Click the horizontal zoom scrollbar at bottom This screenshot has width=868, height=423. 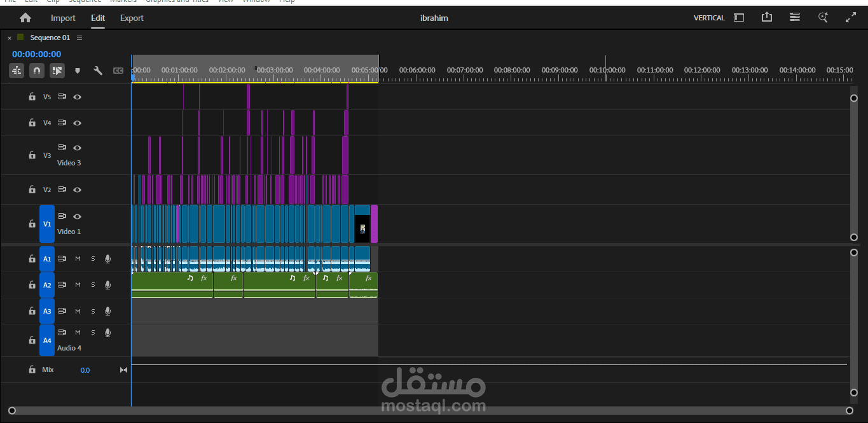(431, 411)
